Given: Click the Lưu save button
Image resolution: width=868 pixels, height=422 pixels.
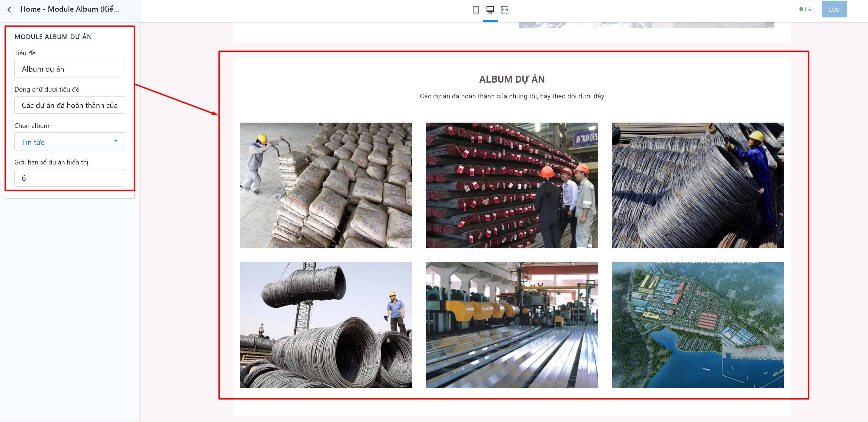Looking at the screenshot, I should 834,10.
